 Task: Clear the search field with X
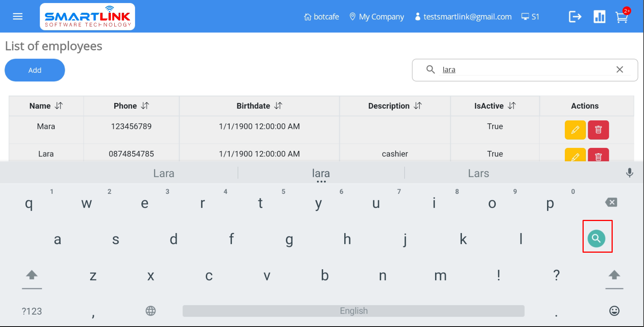pyautogui.click(x=619, y=69)
